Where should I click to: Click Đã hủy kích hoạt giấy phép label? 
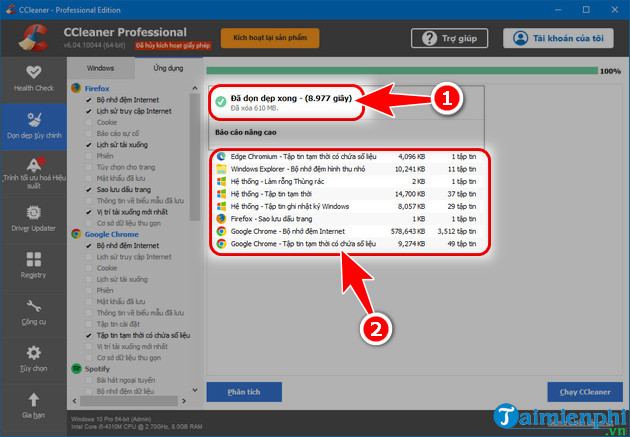(x=173, y=45)
